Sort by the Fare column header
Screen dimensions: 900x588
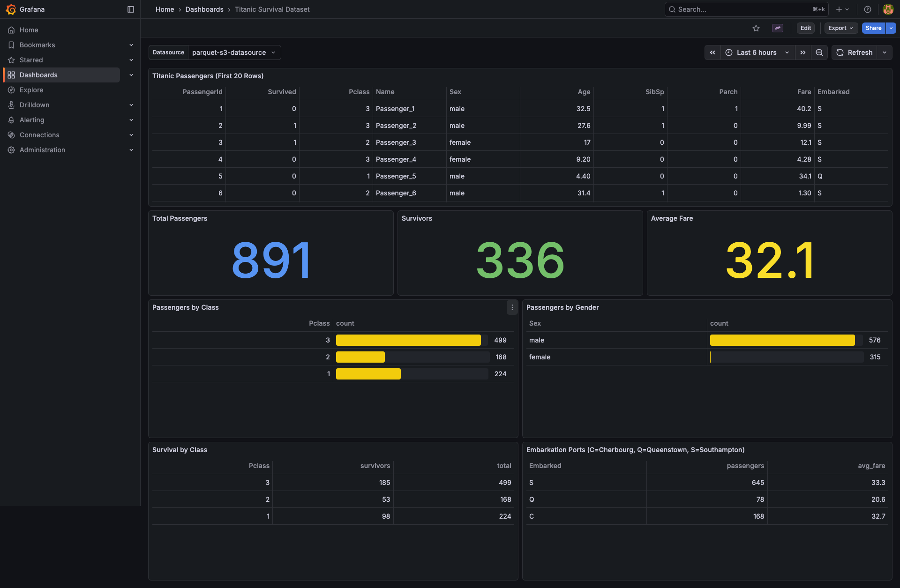click(x=804, y=92)
